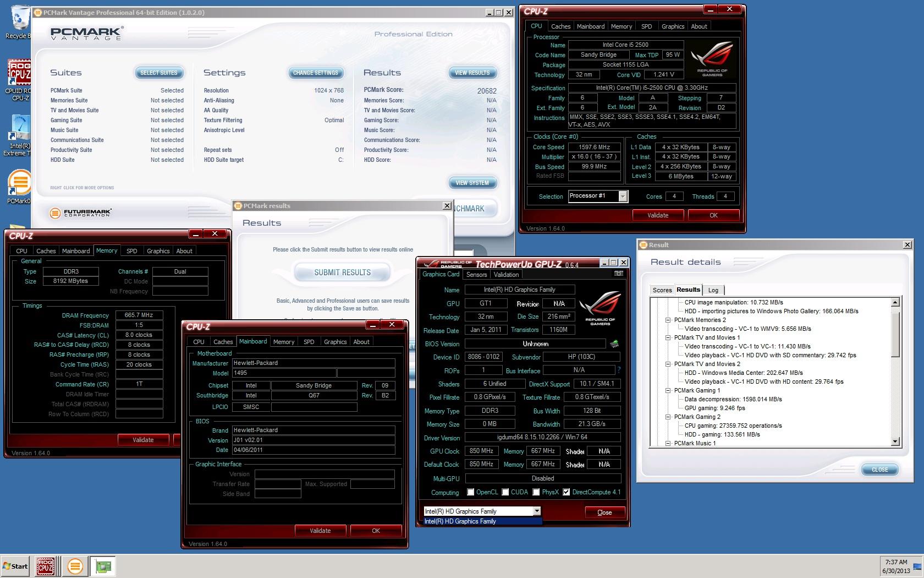The image size is (924, 578).
Task: Switch to the Validation tab in GPU-Z
Action: (506, 275)
